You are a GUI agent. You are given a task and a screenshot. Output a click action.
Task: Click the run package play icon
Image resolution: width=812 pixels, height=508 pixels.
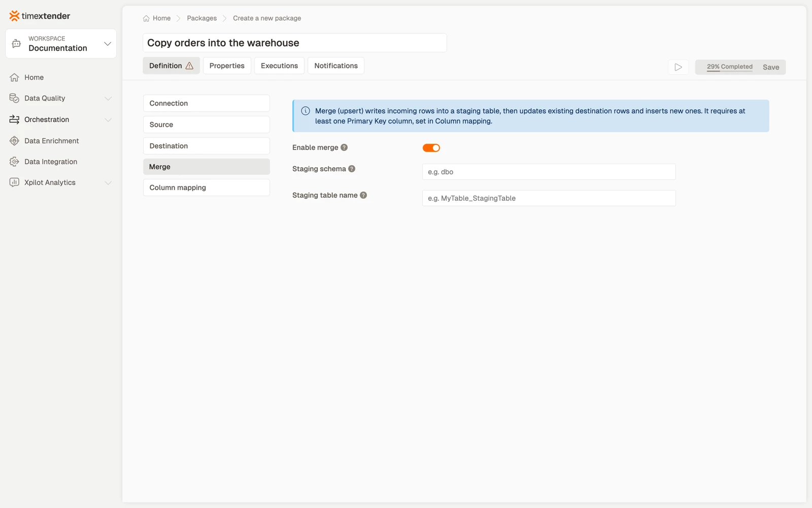pos(678,67)
